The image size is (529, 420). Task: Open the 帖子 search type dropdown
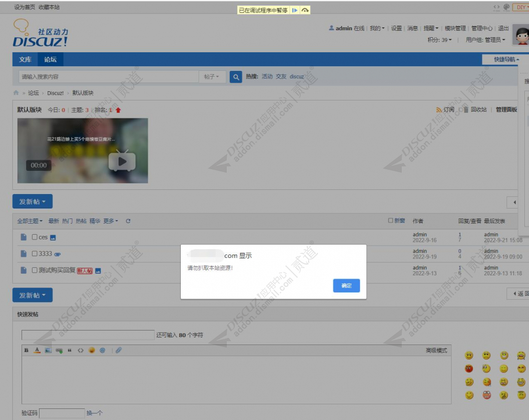point(211,77)
